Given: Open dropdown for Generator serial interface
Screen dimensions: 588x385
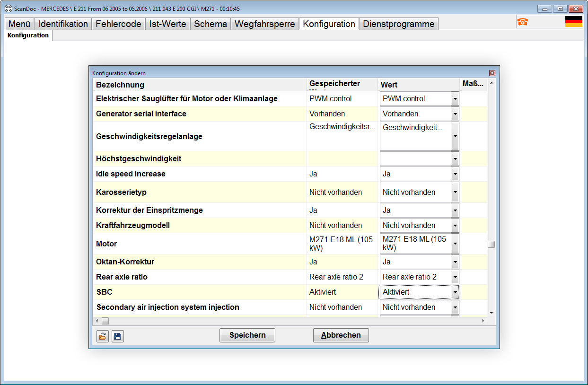Looking at the screenshot, I should click(455, 114).
